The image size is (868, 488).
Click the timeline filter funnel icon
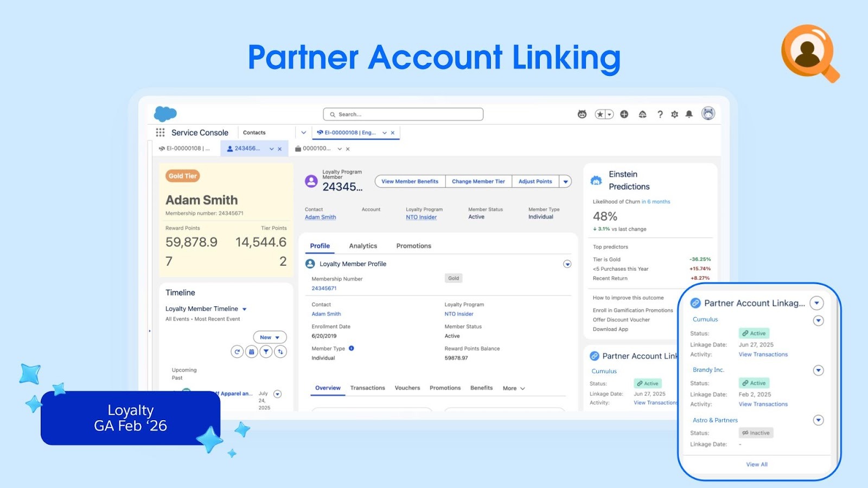click(x=266, y=352)
